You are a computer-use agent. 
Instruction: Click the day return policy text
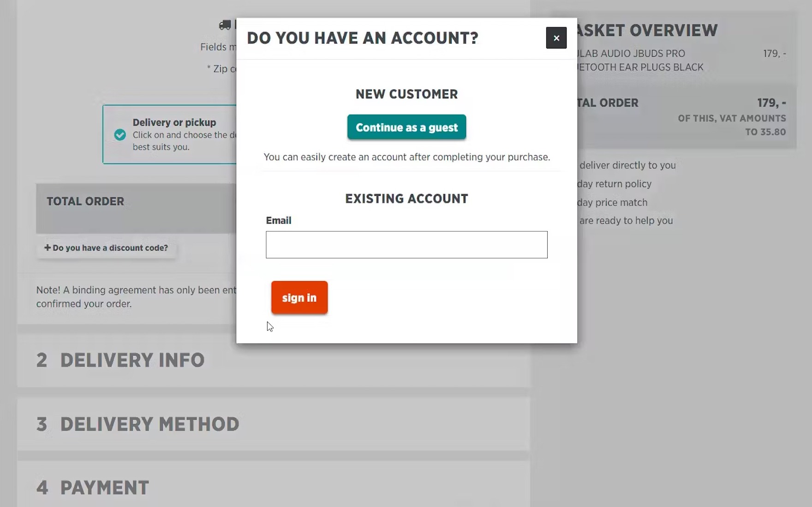pos(614,184)
